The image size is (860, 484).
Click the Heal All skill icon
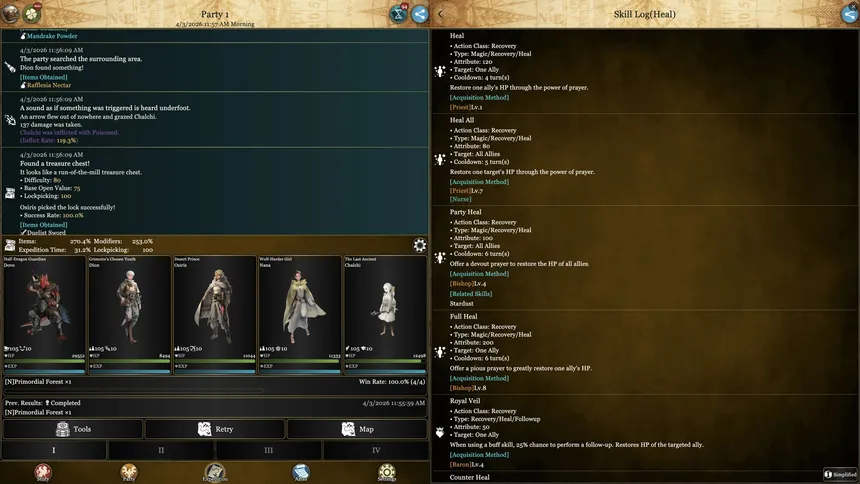click(x=439, y=158)
